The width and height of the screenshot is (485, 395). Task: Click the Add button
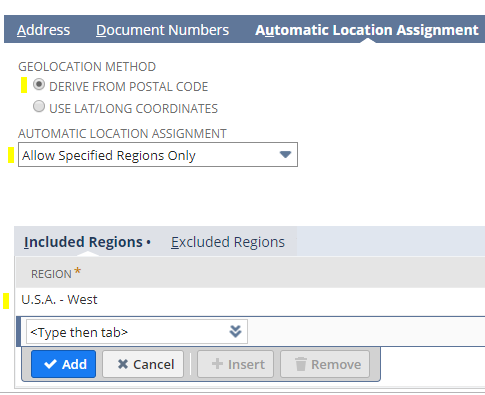[x=63, y=364]
